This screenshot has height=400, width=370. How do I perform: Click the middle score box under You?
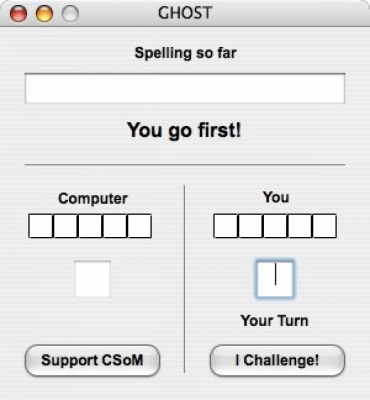pyautogui.click(x=275, y=226)
